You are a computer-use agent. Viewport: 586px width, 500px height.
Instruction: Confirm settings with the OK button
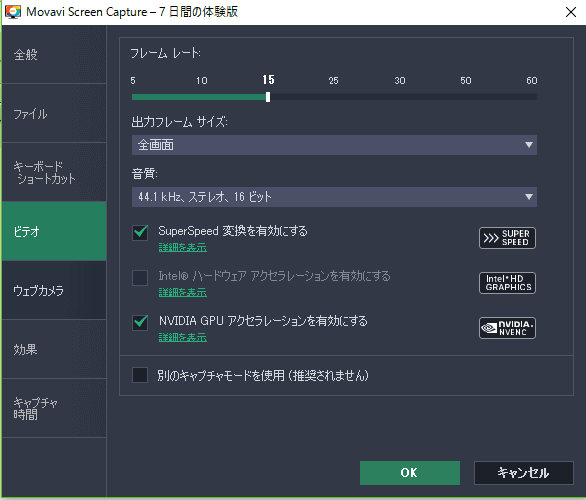410,473
